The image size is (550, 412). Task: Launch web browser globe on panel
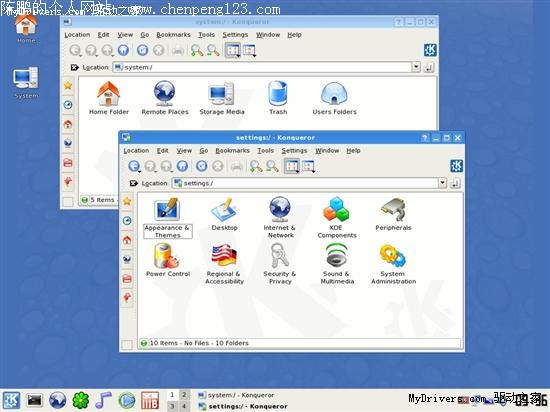58,400
